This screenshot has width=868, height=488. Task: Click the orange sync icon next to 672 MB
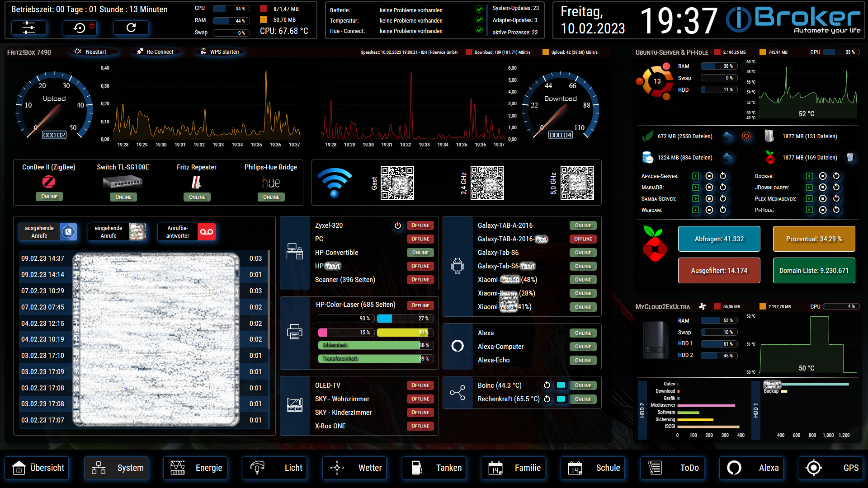tap(746, 136)
